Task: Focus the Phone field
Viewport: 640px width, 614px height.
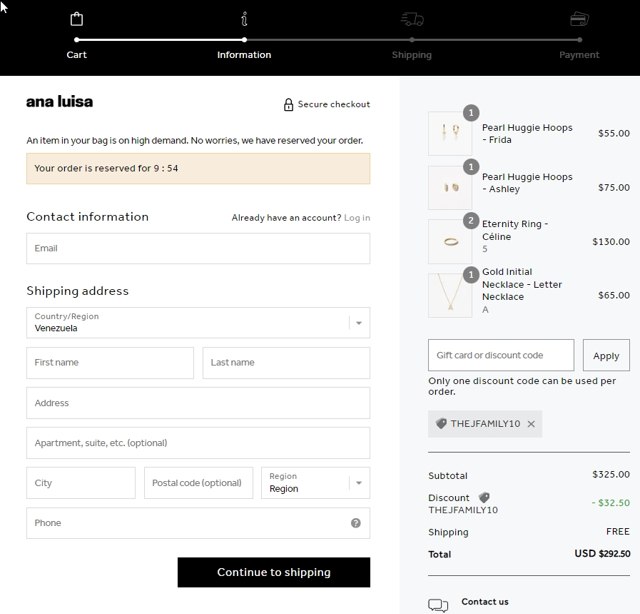Action: tap(198, 523)
